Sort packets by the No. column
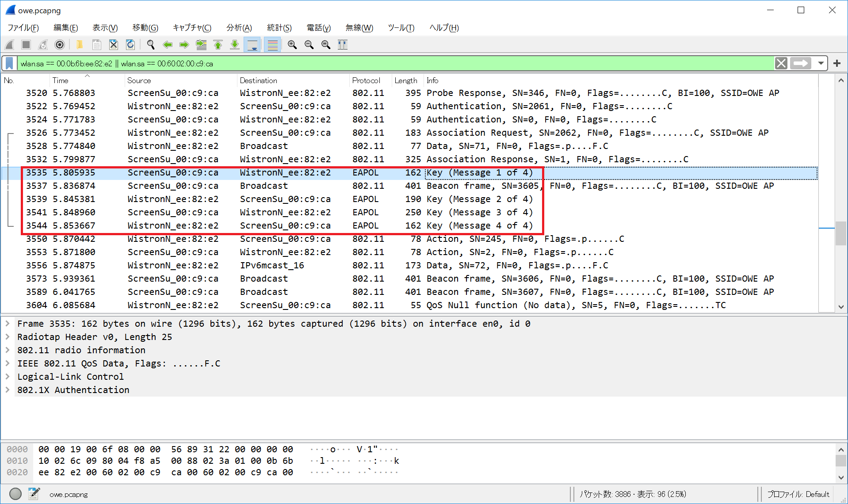This screenshot has height=504, width=848. (25, 80)
